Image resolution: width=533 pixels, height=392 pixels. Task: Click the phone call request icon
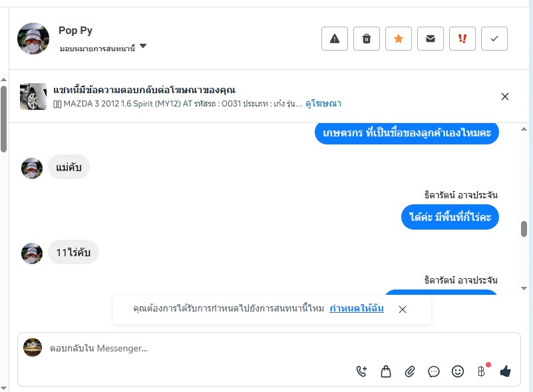361,371
